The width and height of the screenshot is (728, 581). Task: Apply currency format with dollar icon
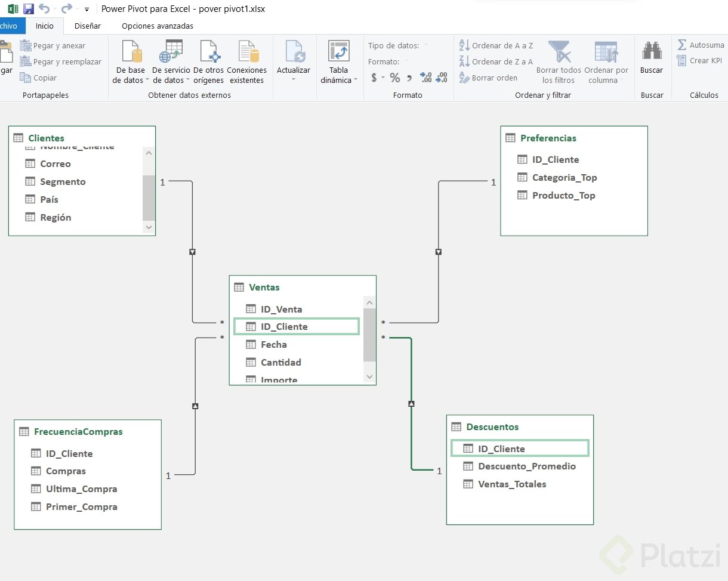click(x=374, y=78)
